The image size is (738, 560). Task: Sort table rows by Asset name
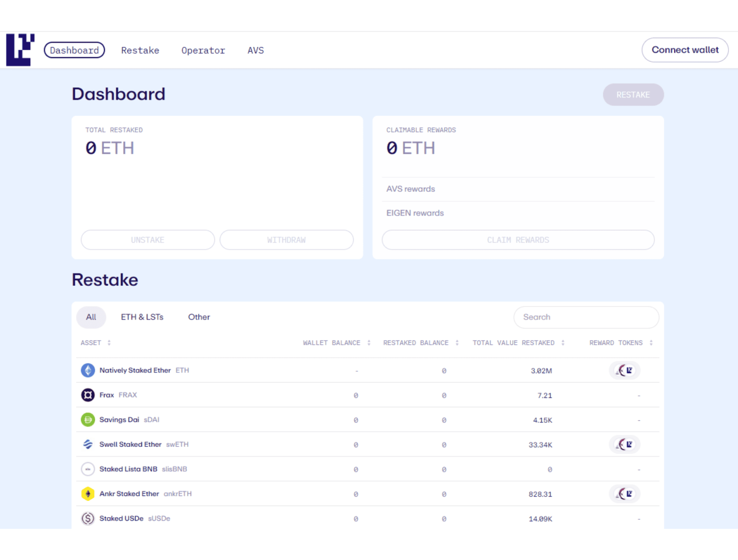click(x=109, y=342)
